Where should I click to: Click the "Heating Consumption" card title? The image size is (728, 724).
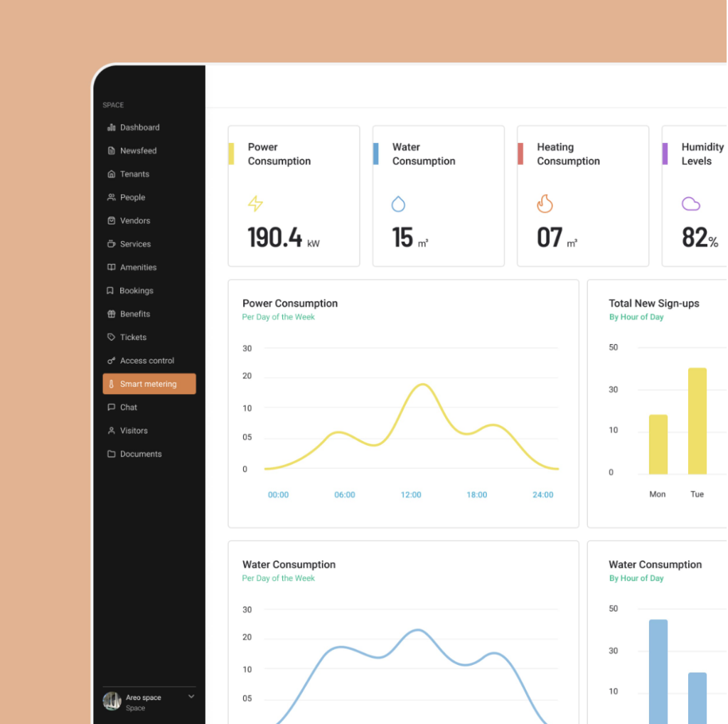point(568,154)
